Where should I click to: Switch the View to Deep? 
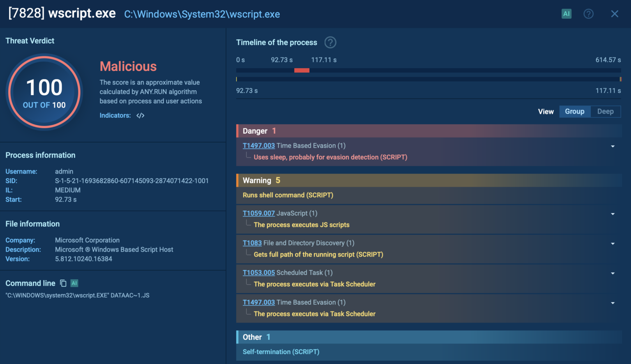click(606, 111)
